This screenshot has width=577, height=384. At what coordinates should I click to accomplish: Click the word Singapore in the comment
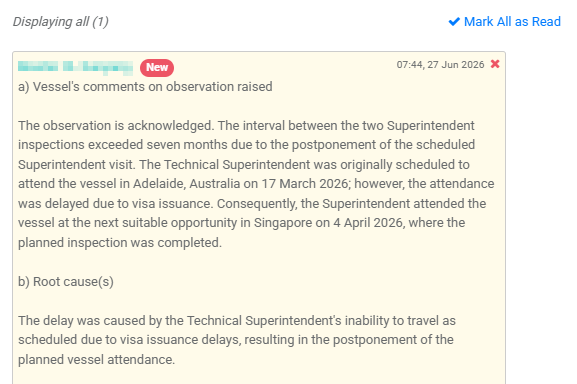point(283,223)
